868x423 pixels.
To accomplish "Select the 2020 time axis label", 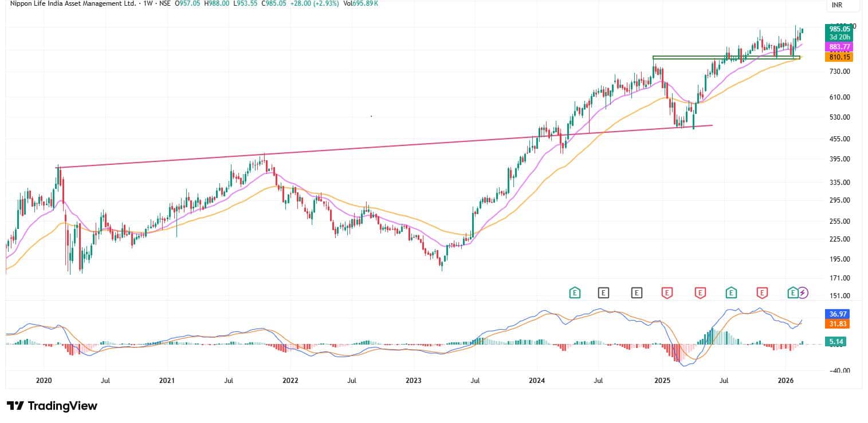I will pyautogui.click(x=44, y=380).
